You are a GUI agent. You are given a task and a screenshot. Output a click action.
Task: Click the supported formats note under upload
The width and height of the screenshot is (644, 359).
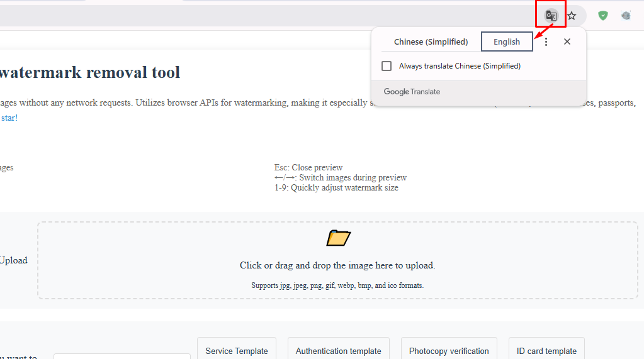pos(337,285)
